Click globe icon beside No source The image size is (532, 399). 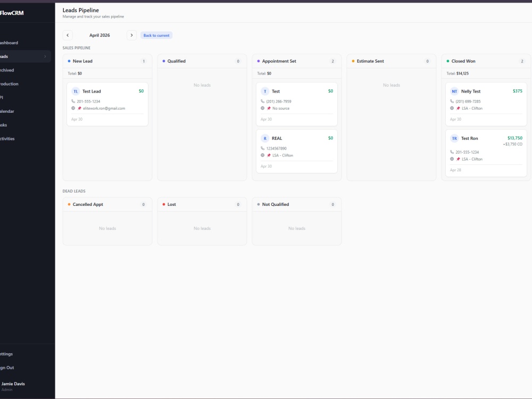coord(262,108)
